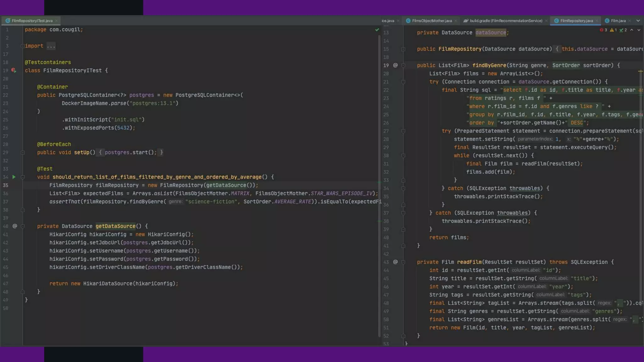Close the FilmRepositoryITest.java tab
The height and width of the screenshot is (362, 644).
click(57, 21)
